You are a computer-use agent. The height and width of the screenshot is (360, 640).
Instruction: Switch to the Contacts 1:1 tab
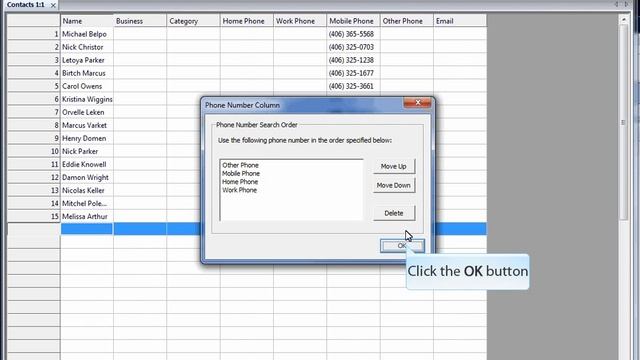(25, 5)
